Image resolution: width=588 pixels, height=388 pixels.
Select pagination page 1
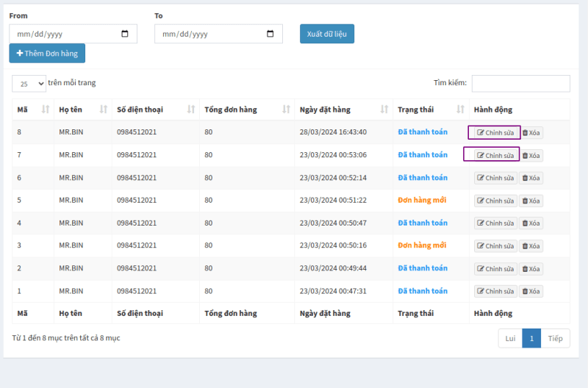pos(531,338)
